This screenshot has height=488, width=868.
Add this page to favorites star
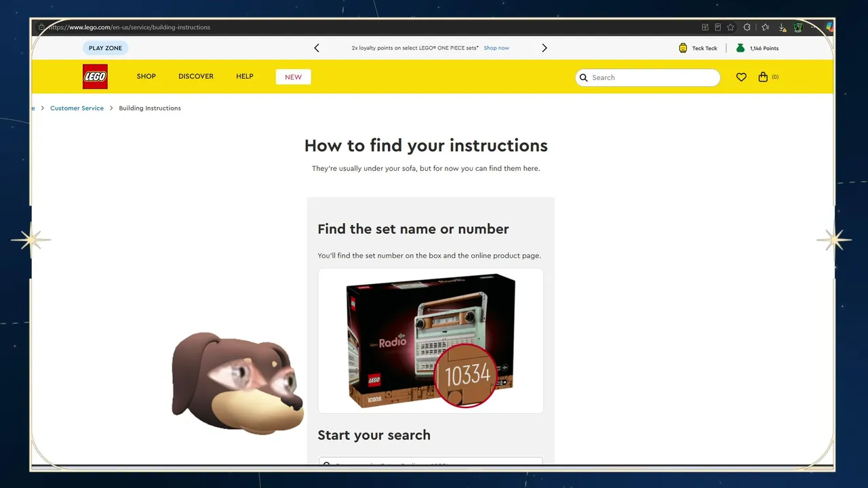[730, 28]
